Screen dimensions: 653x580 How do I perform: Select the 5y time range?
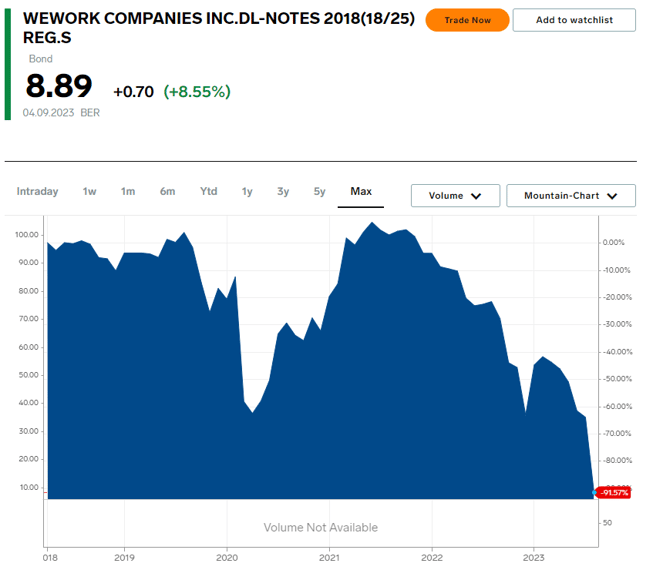(x=319, y=192)
